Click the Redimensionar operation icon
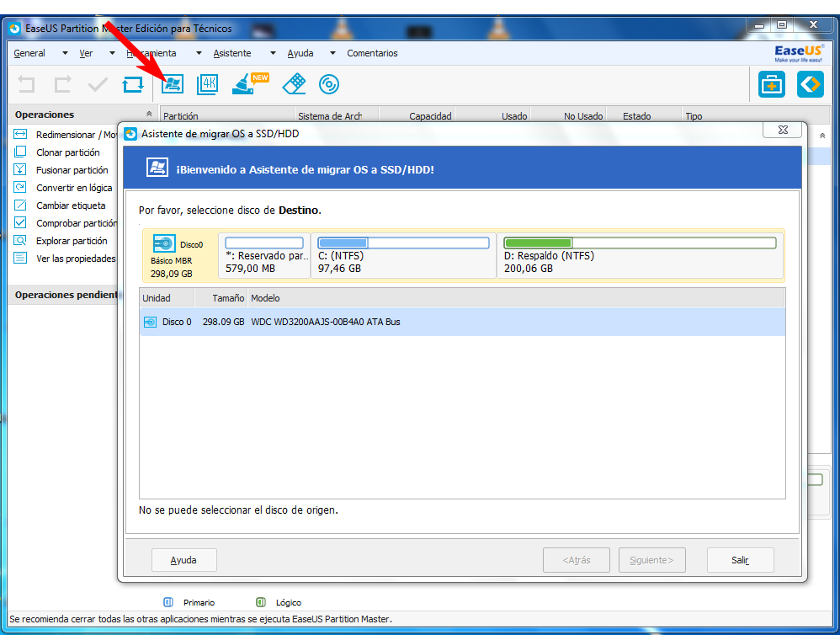 [x=20, y=134]
